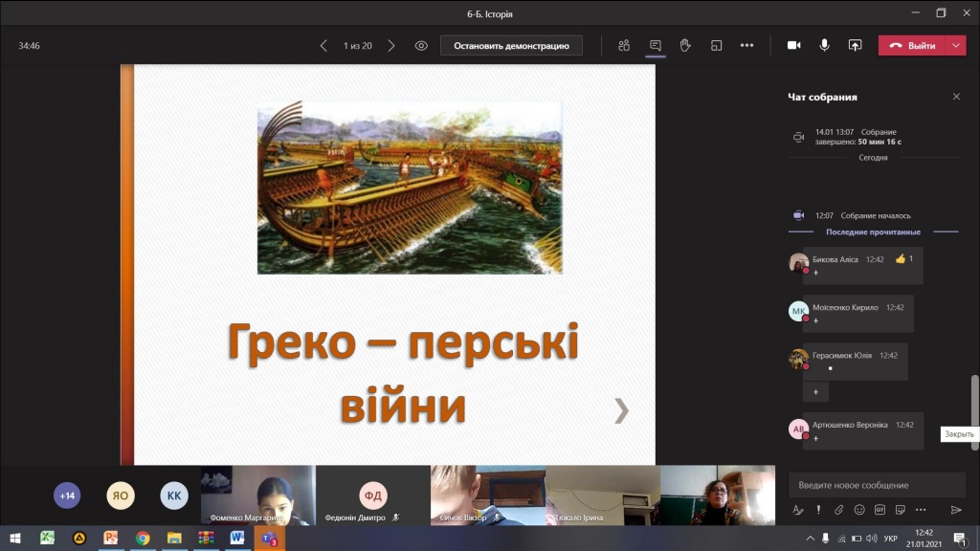Select Фоменко Маргарита's video tile
The width and height of the screenshot is (980, 551).
(258, 496)
